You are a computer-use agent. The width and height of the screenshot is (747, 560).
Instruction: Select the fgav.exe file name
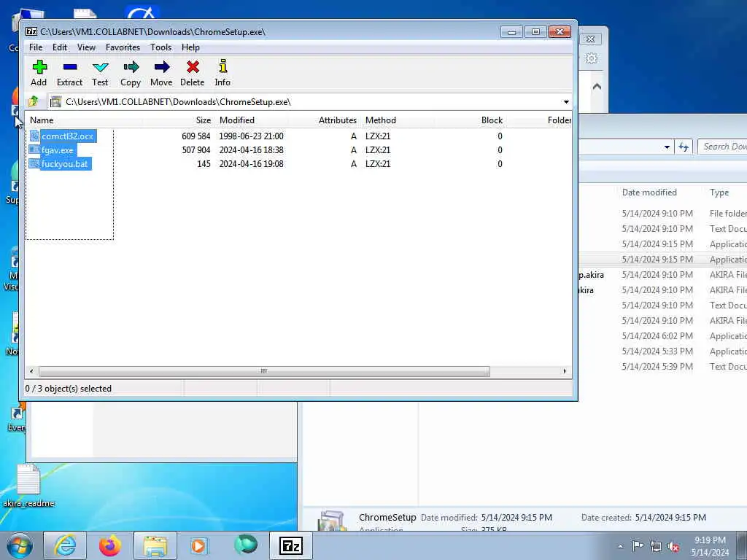57,150
